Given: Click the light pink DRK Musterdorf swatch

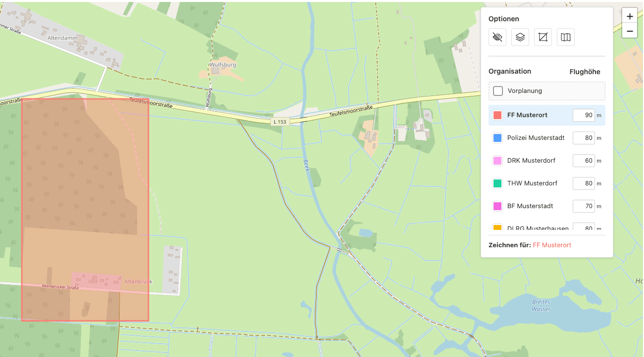Looking at the screenshot, I should (498, 161).
